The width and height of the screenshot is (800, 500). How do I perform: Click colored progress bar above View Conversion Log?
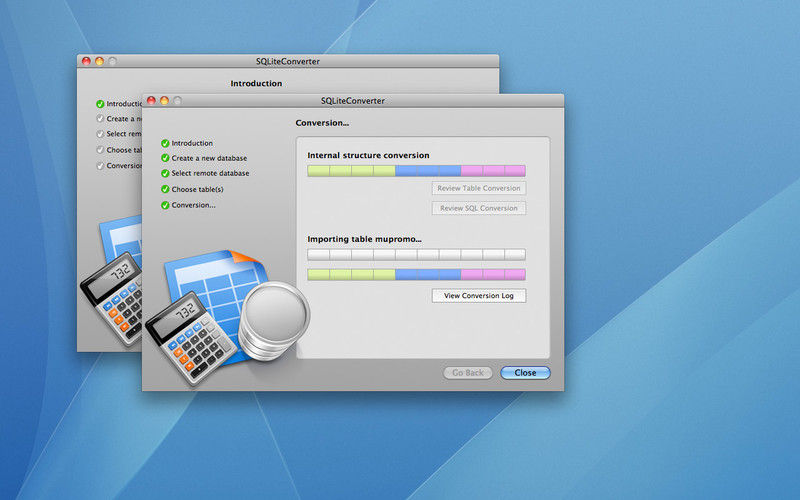[416, 274]
